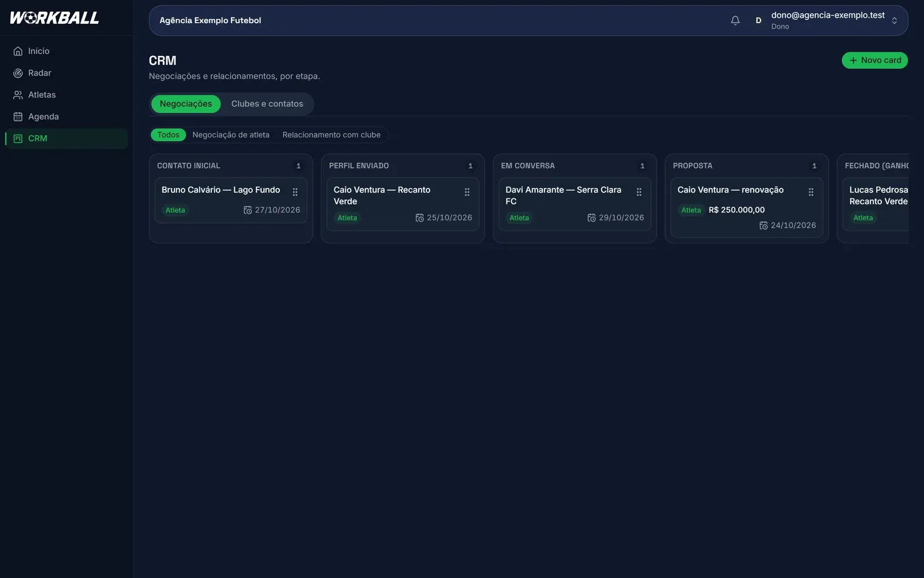924x578 pixels.
Task: Switch to Clubes e contatos tab
Action: click(x=267, y=104)
